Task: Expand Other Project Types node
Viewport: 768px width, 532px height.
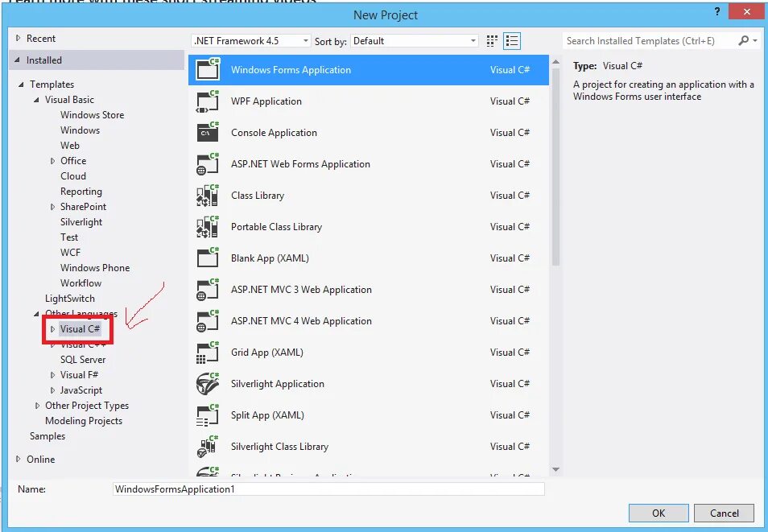Action: click(37, 406)
